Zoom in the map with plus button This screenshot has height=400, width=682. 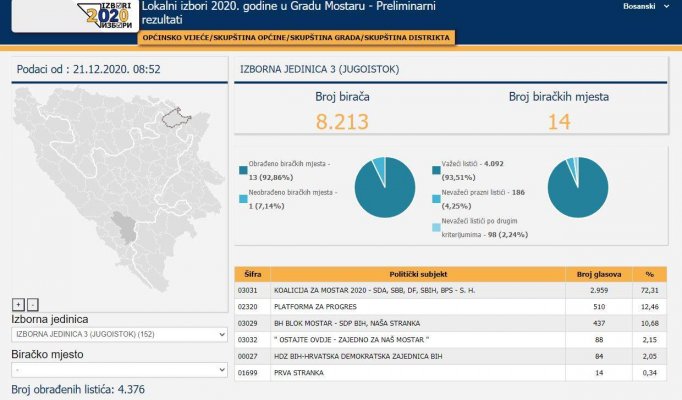point(18,303)
